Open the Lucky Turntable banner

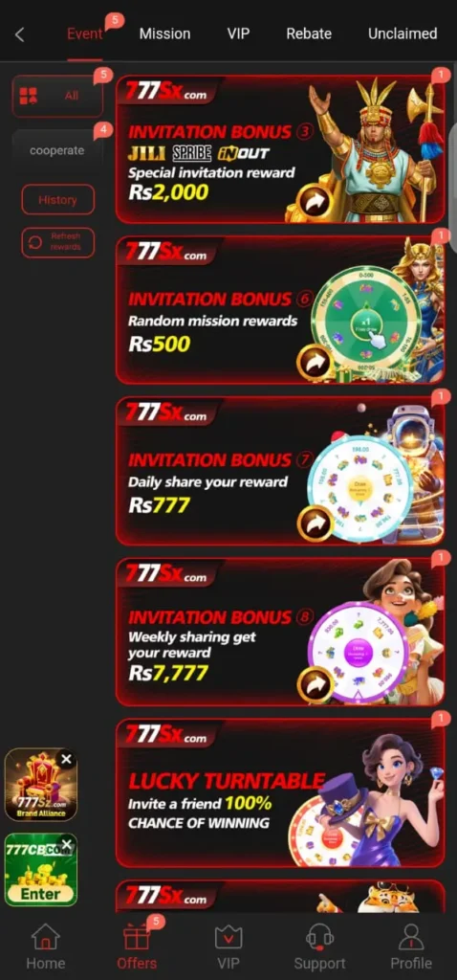280,792
